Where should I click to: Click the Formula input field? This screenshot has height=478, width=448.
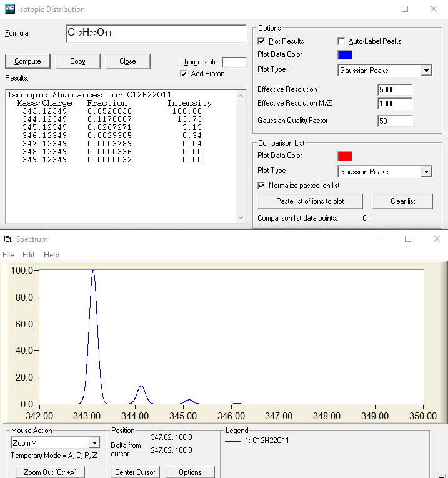pyautogui.click(x=156, y=34)
